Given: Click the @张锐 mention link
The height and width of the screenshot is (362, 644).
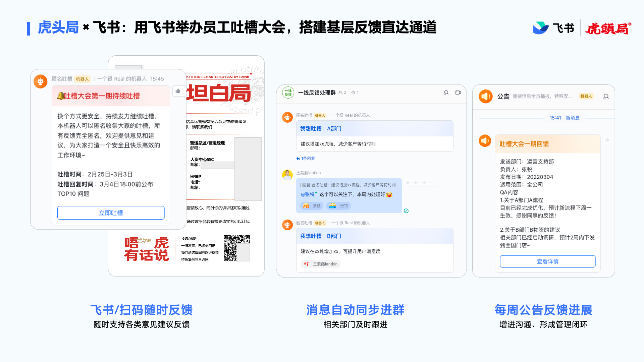Looking at the screenshot, I should pos(308,194).
